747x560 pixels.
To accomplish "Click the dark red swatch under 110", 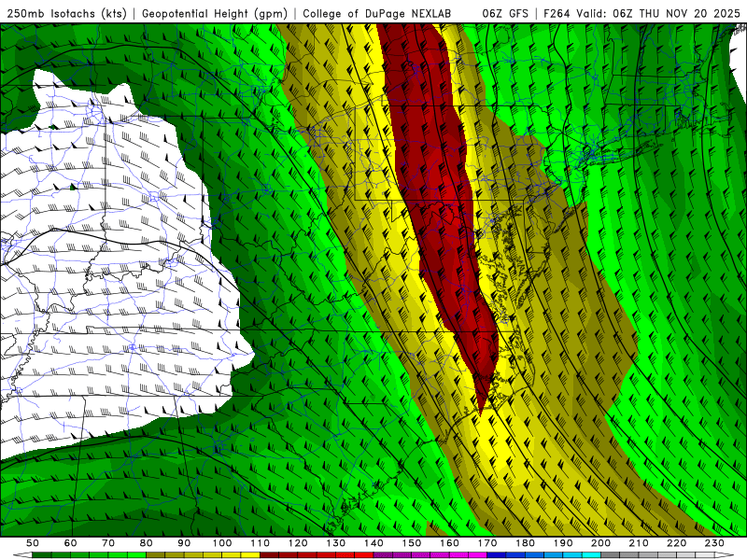I will click(269, 555).
